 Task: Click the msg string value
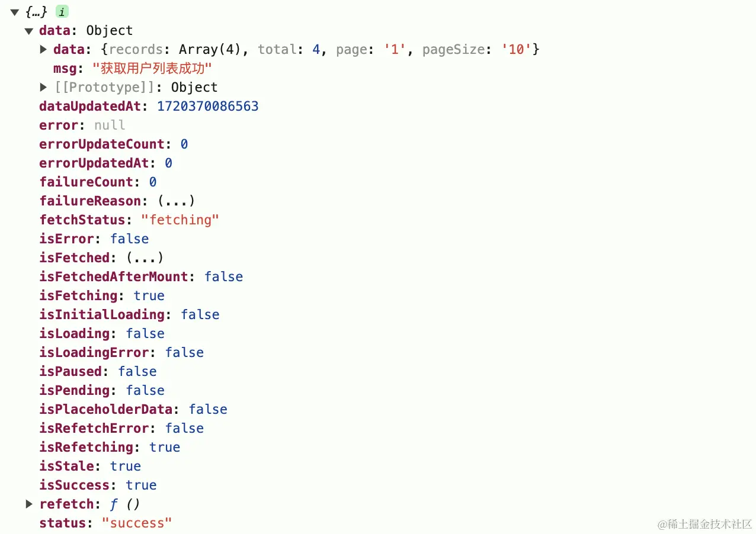tap(152, 68)
